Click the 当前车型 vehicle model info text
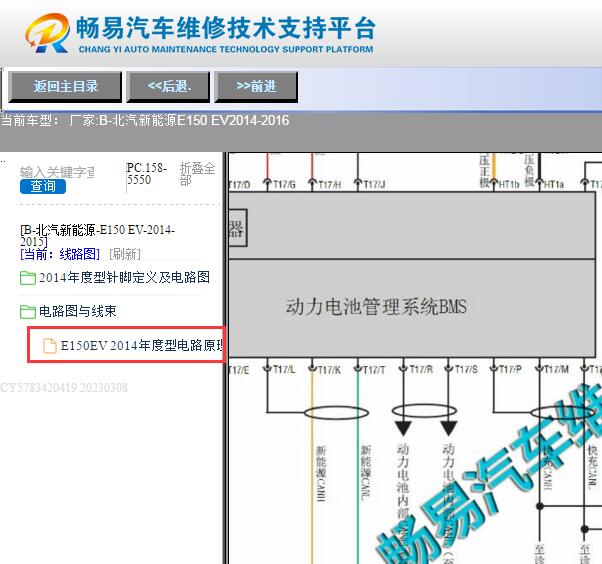This screenshot has width=602, height=564. (145, 121)
